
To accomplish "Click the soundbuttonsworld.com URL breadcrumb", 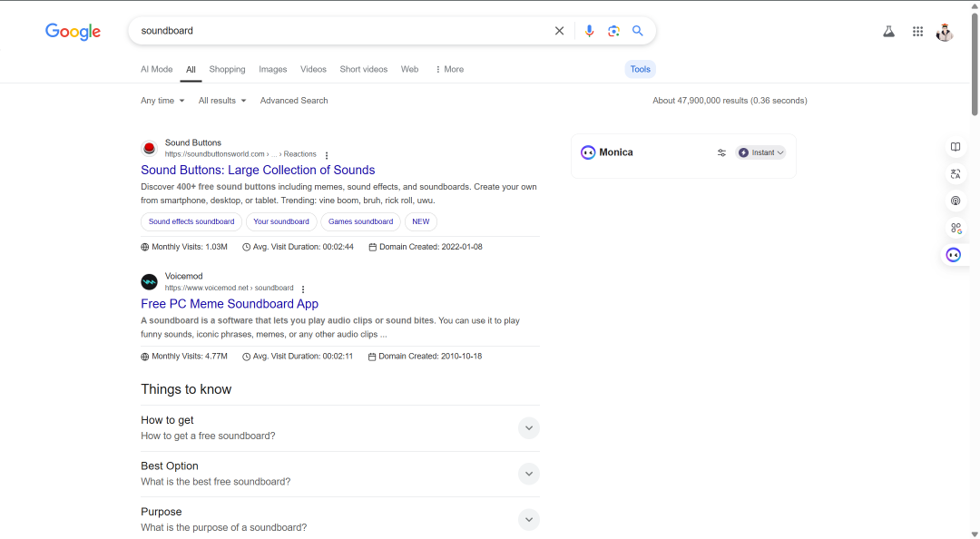I will tap(240, 154).
